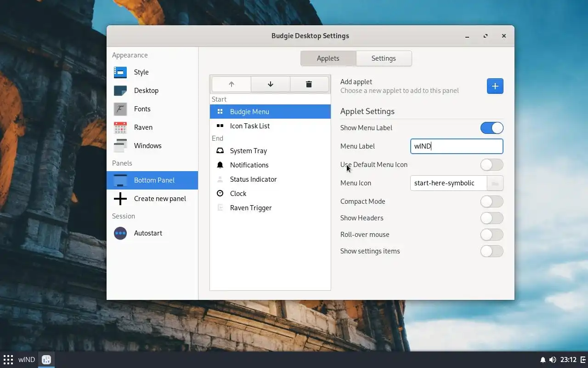The image size is (588, 368).
Task: Disable the Show Menu Label switch
Action: (492, 128)
